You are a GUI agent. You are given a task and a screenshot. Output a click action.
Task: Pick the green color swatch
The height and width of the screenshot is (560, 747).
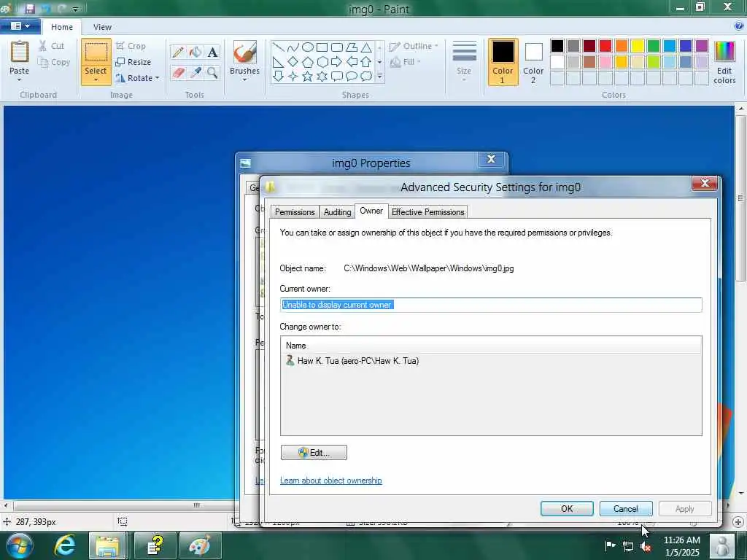point(654,46)
